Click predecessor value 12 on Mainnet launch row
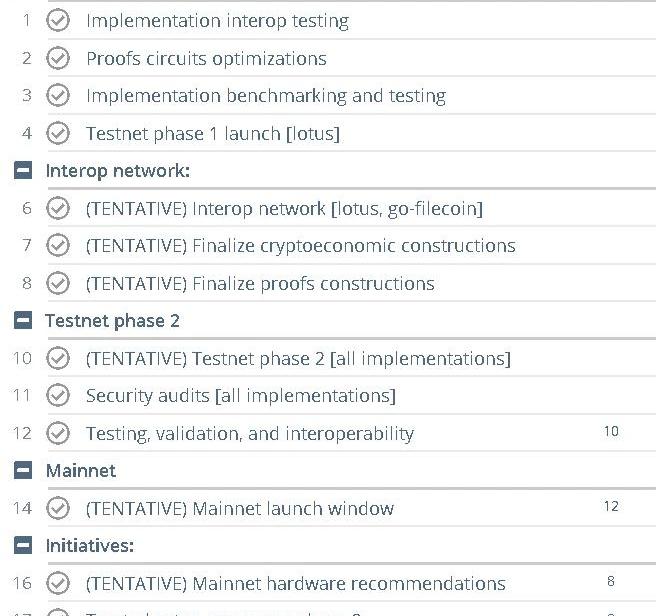 (611, 506)
